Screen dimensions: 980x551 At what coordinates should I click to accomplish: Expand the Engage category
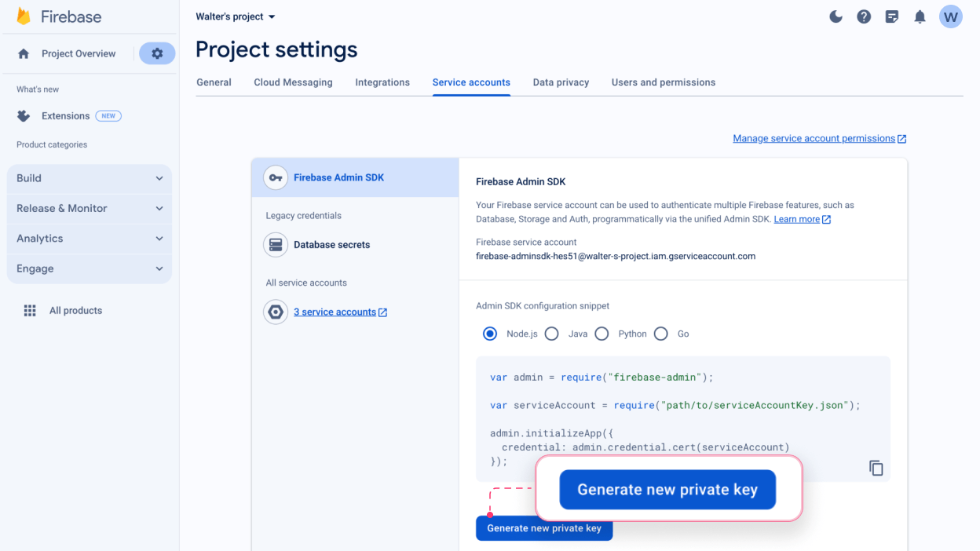(x=90, y=268)
